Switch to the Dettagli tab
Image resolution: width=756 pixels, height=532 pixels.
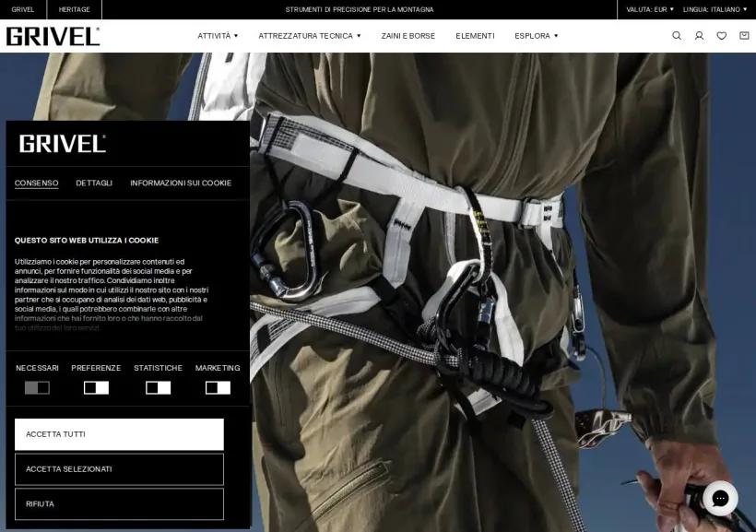(x=94, y=183)
